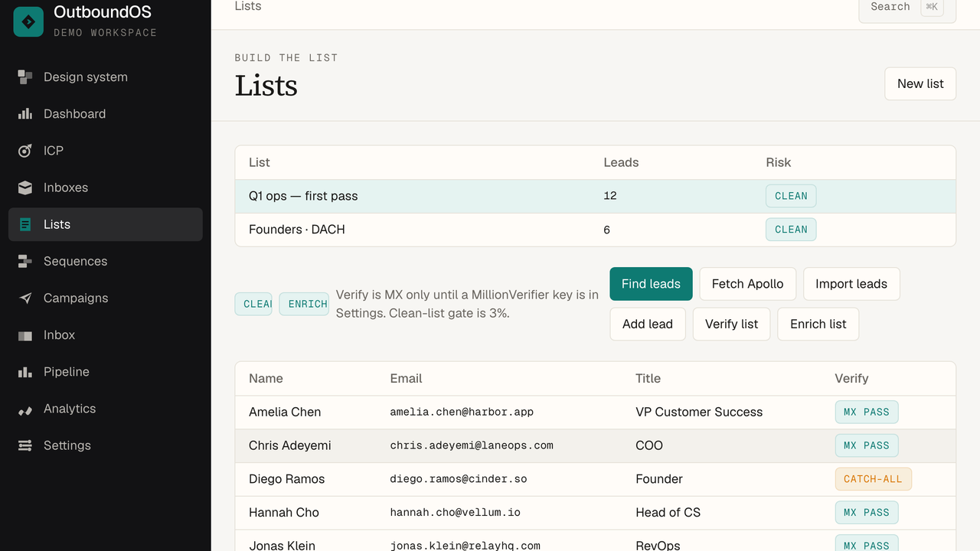Click the Design system sidebar icon
The height and width of the screenshot is (551, 980).
pos(25,77)
